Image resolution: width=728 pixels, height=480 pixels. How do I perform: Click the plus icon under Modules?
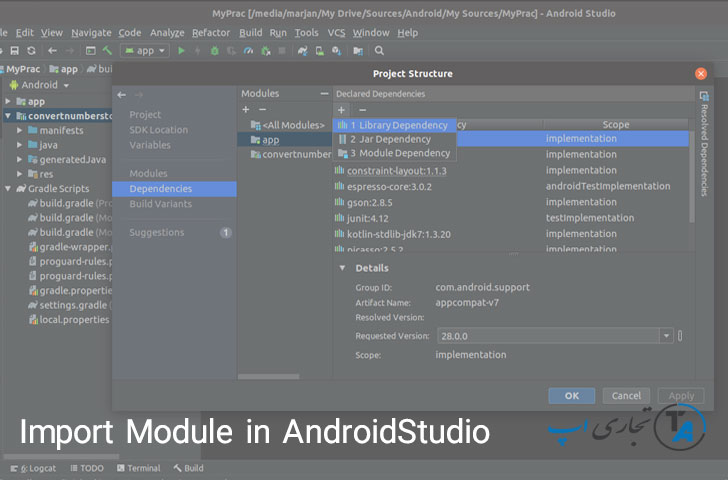point(246,110)
